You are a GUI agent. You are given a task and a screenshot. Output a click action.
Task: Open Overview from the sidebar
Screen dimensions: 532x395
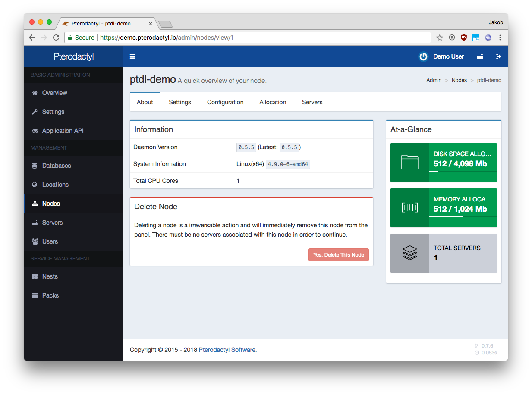pos(54,93)
